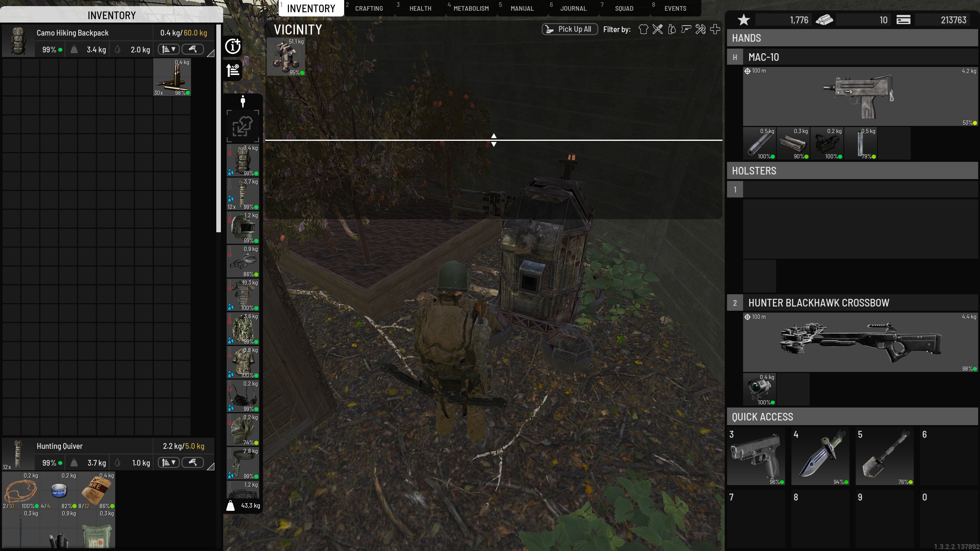
Task: Select the equipped backpack slot (3.4 kg)
Action: click(243, 160)
